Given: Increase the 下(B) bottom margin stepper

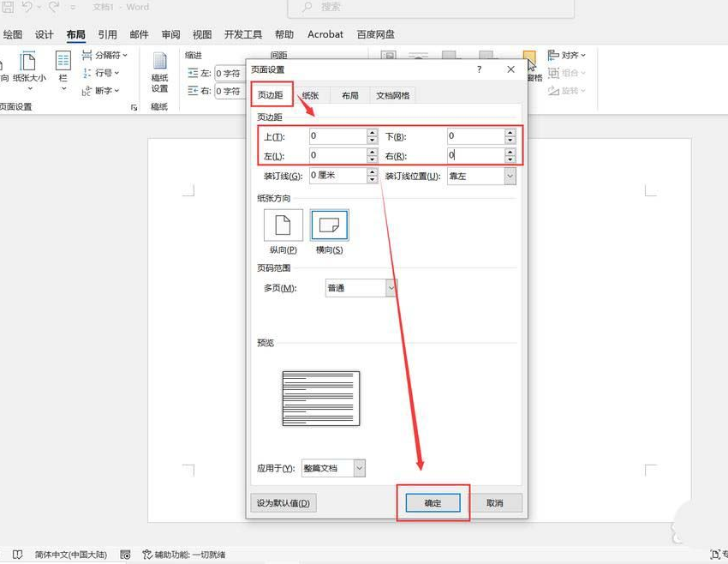Looking at the screenshot, I should [x=510, y=132].
